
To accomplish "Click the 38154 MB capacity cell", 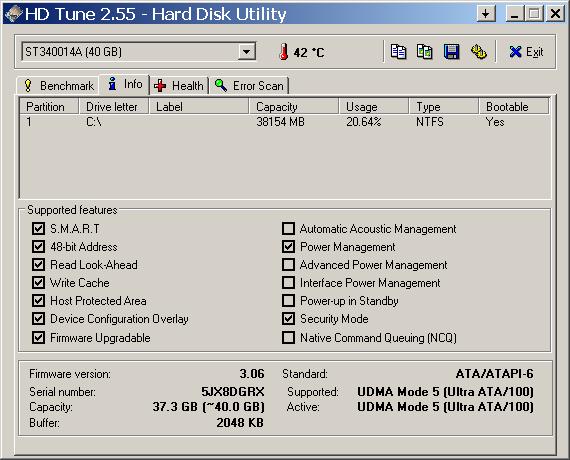I will tap(280, 122).
